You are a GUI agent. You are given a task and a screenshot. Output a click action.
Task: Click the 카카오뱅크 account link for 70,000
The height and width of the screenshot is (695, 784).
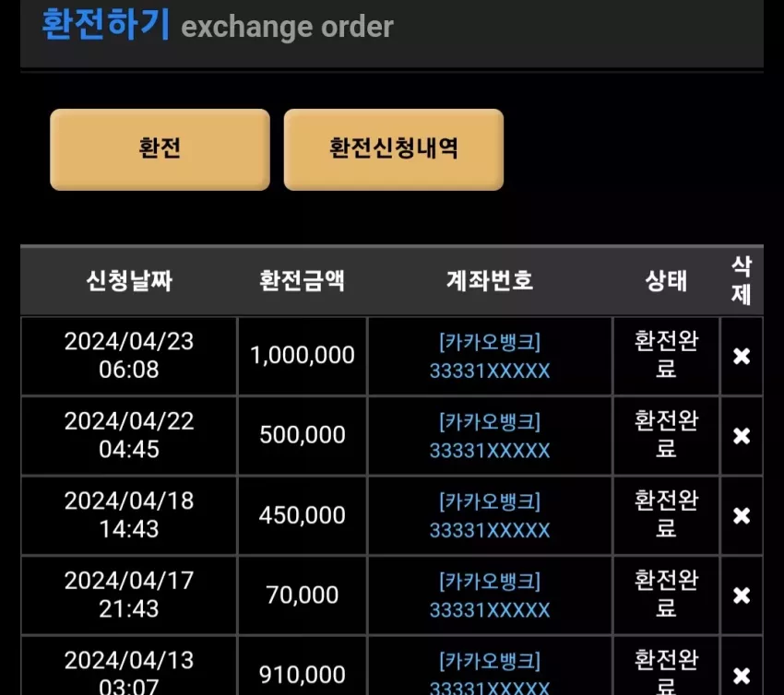[490, 595]
